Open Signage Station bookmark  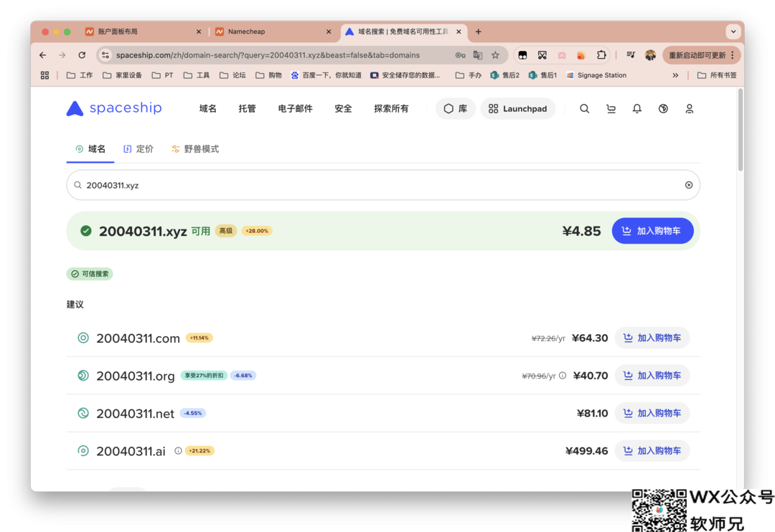pos(596,75)
